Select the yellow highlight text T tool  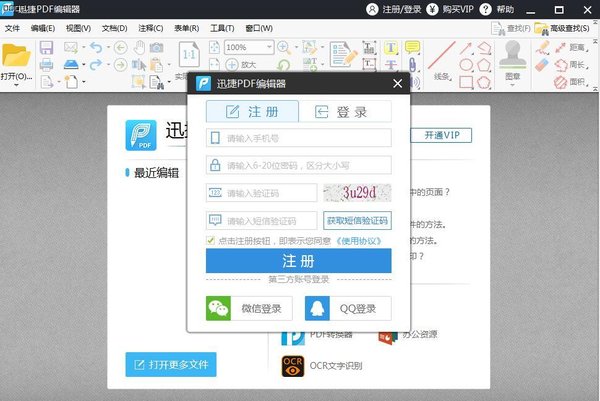(x=391, y=48)
